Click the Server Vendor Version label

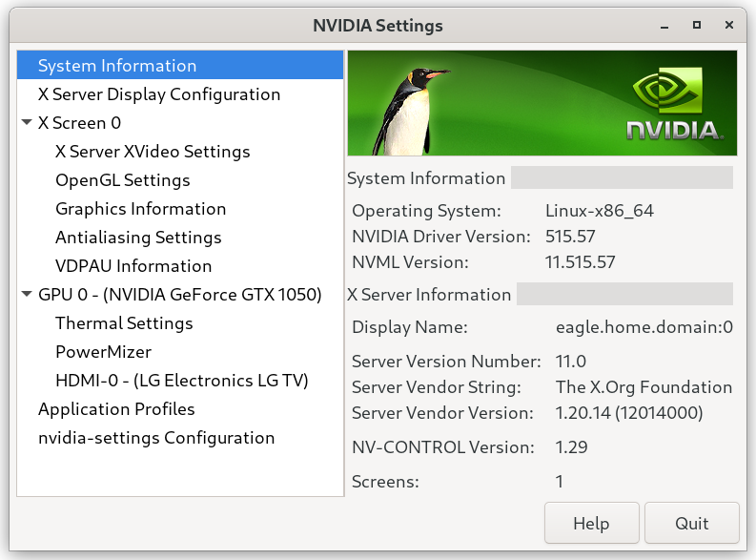click(x=442, y=413)
